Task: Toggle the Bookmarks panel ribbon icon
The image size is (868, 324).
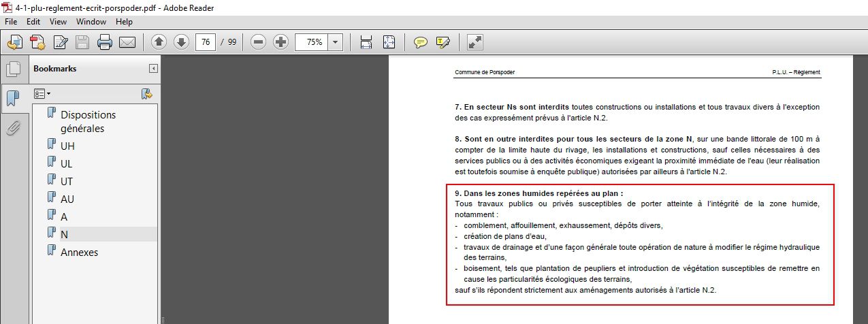Action: pyautogui.click(x=13, y=98)
